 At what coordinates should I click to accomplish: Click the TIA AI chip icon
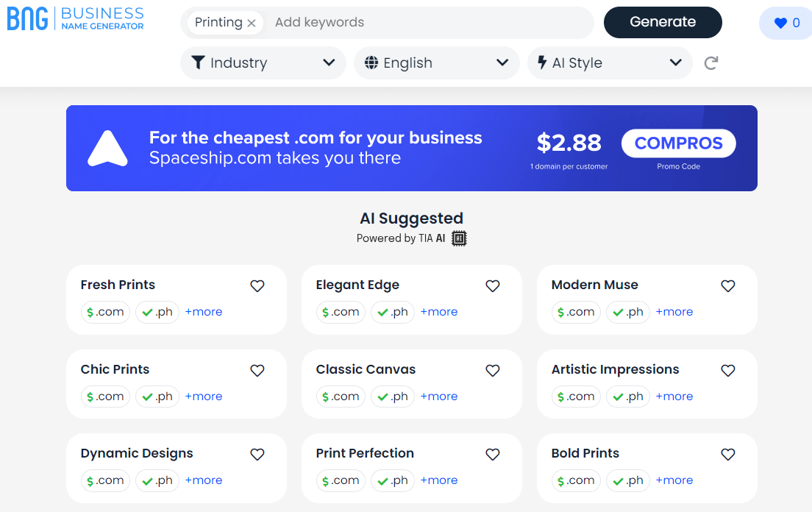(458, 238)
